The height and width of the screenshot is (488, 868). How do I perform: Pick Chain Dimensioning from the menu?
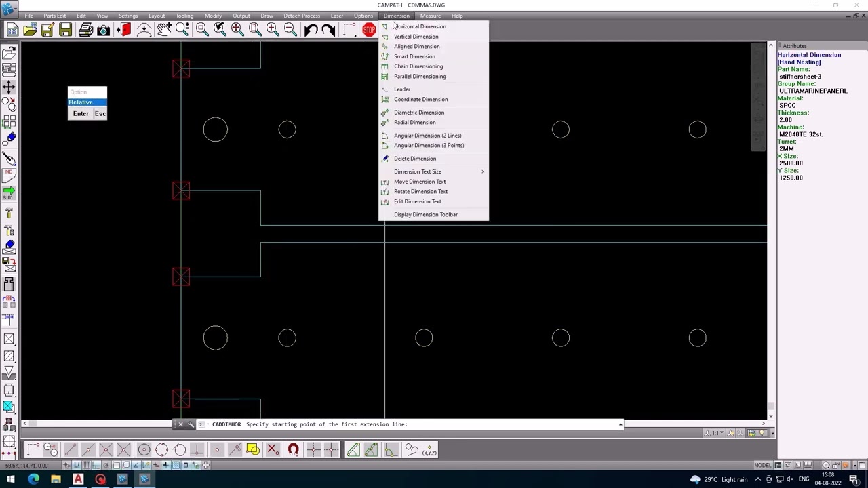click(x=433, y=66)
